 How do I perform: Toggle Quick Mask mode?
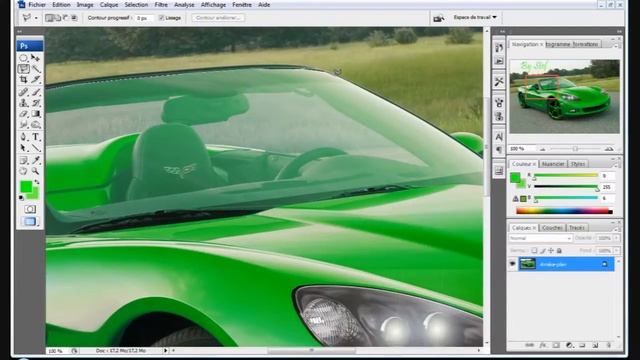click(x=30, y=209)
